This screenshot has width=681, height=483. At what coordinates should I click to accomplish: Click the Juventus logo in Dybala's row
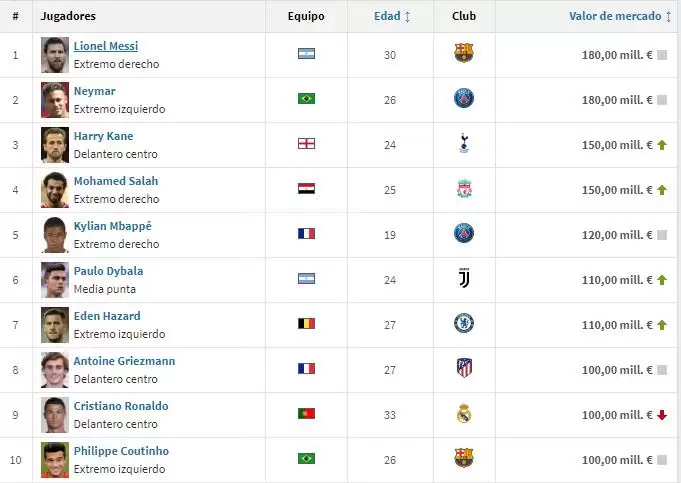pos(463,279)
